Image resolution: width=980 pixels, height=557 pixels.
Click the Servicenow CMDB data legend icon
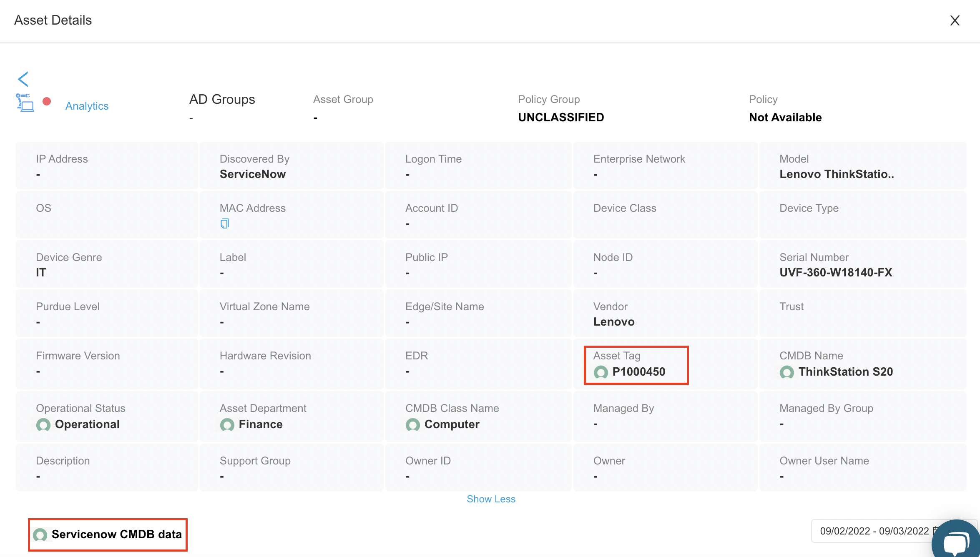click(x=40, y=534)
